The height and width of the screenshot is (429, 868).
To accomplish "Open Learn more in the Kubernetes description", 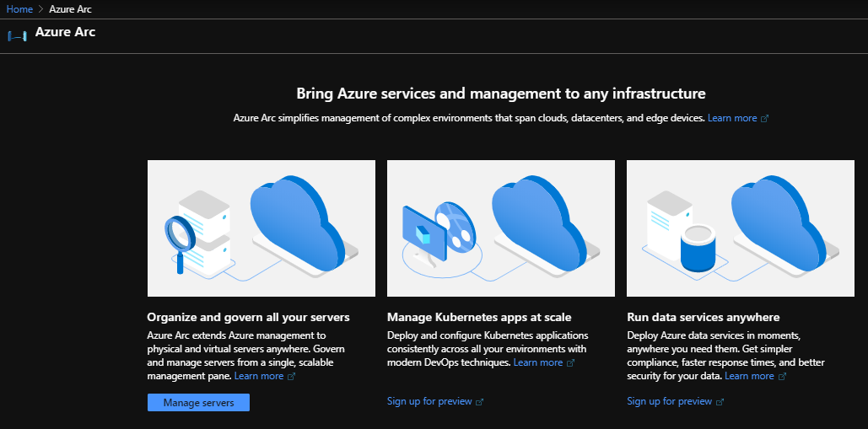I will point(538,362).
